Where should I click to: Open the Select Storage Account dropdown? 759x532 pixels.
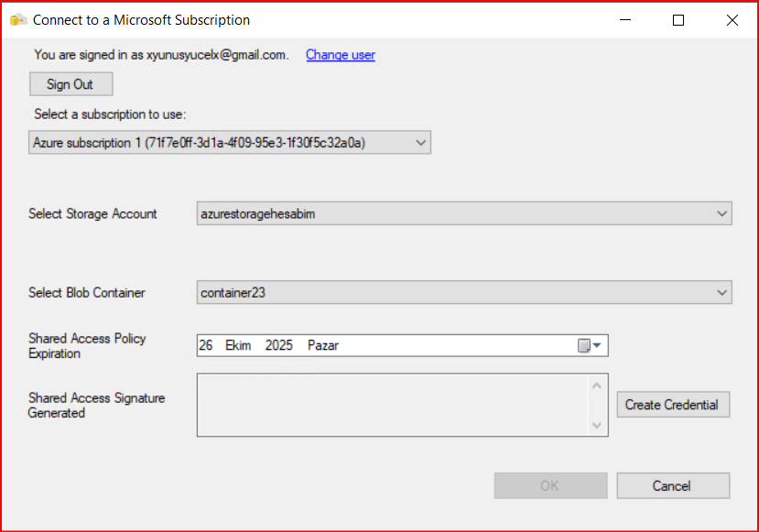tap(721, 214)
